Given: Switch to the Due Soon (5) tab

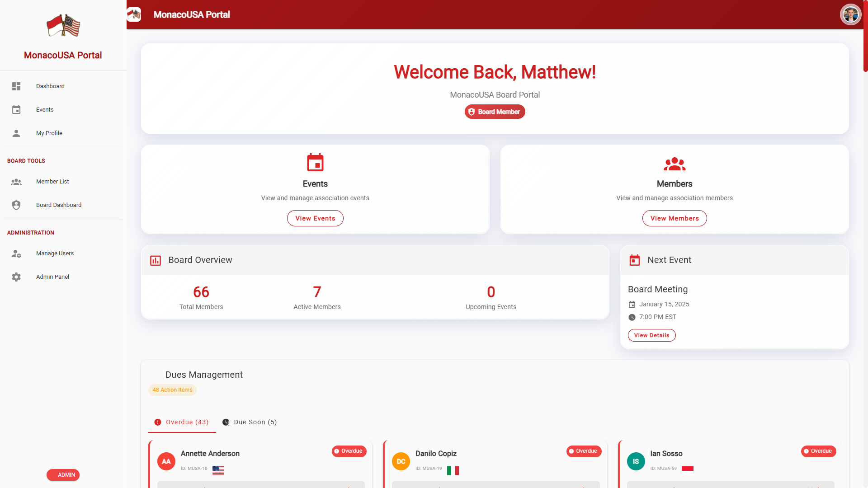Looking at the screenshot, I should click(x=250, y=422).
